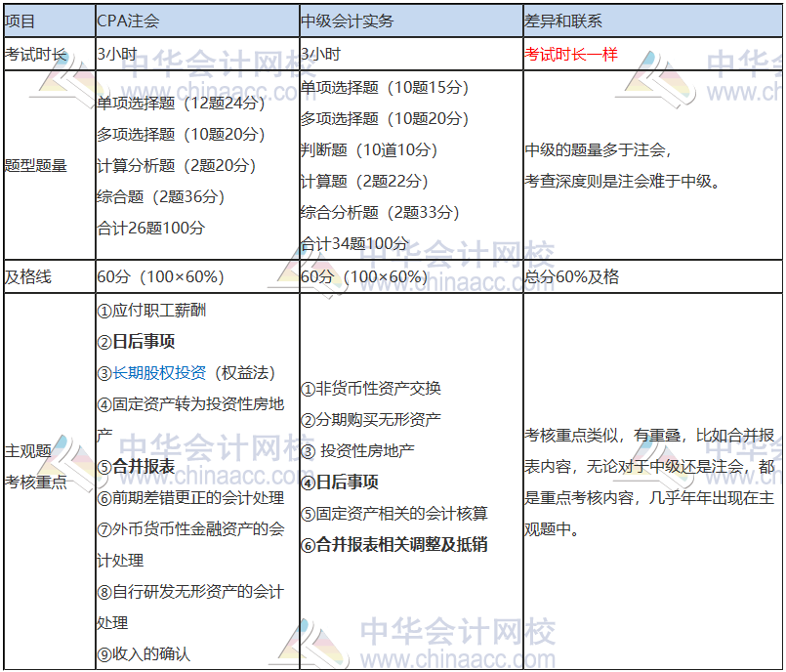Select the ②分期购买无形资产 item

tap(371, 420)
